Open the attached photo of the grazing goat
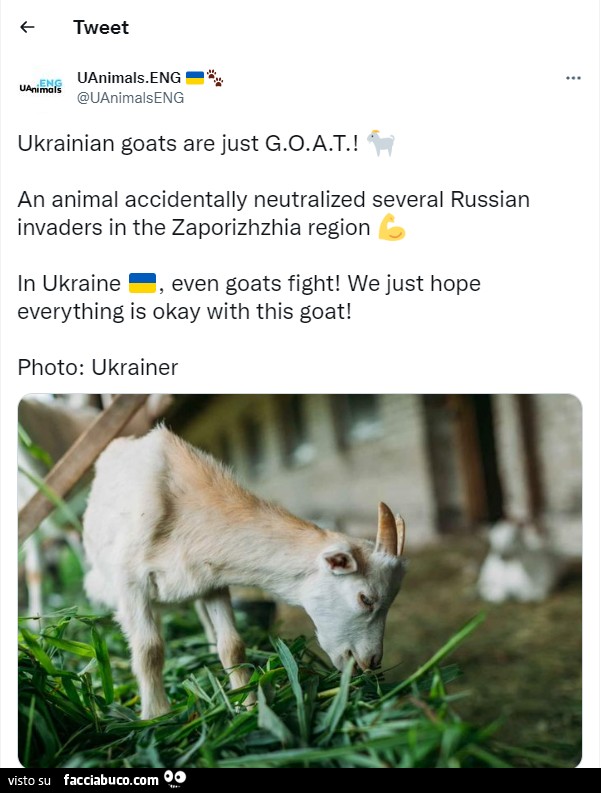Screen dimensions: 601x793 click(x=300, y=580)
